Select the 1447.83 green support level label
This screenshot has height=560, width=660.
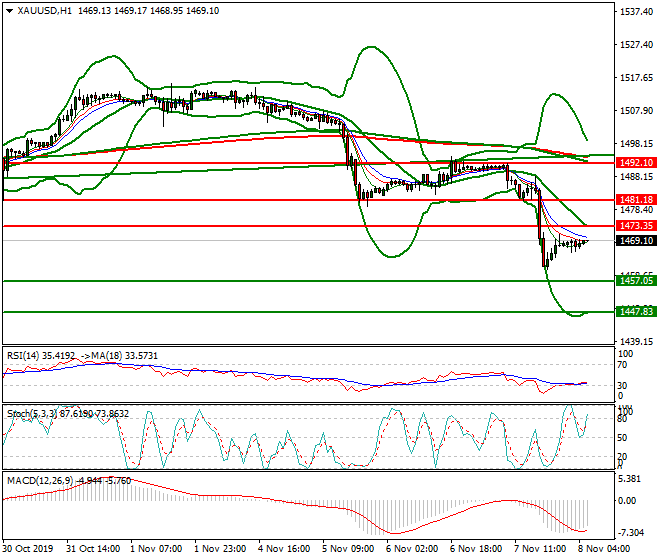(x=636, y=312)
